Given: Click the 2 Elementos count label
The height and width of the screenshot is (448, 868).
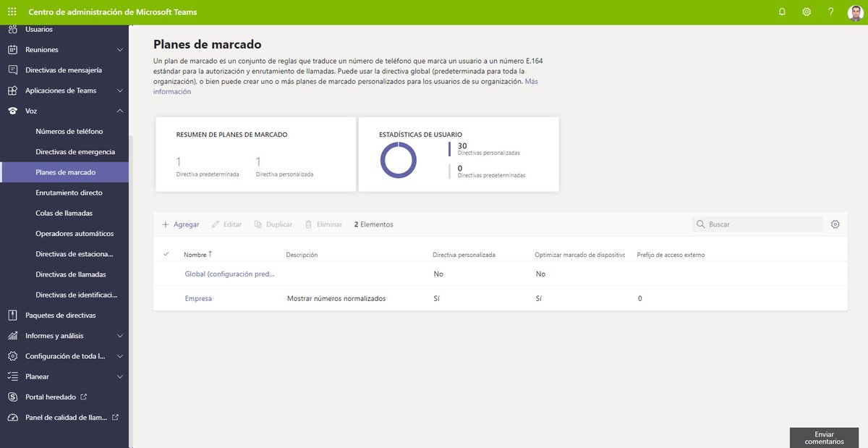Looking at the screenshot, I should [x=373, y=224].
